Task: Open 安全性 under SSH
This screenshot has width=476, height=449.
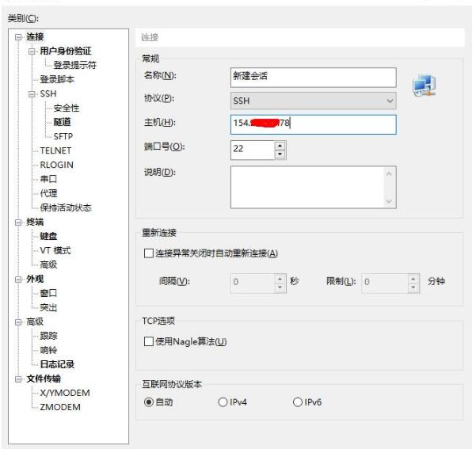Action: 67,108
